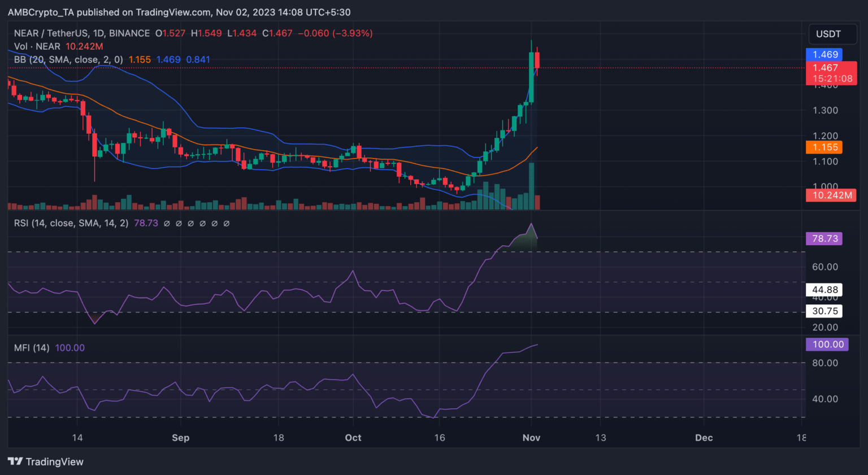Screen dimensions: 868x475
Task: Click the white 30.75 RSI axis label
Action: coord(824,311)
